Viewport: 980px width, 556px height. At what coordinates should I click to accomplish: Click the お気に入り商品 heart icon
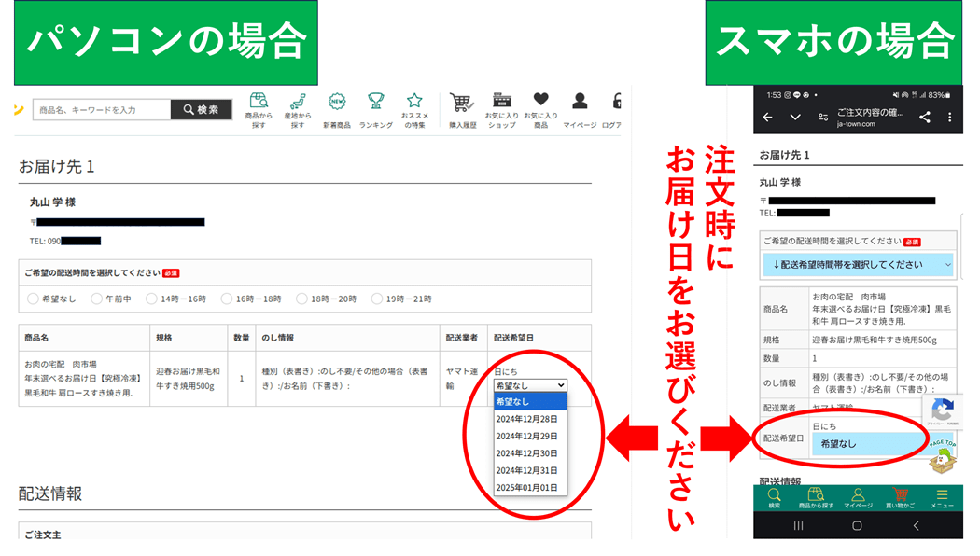point(540,101)
